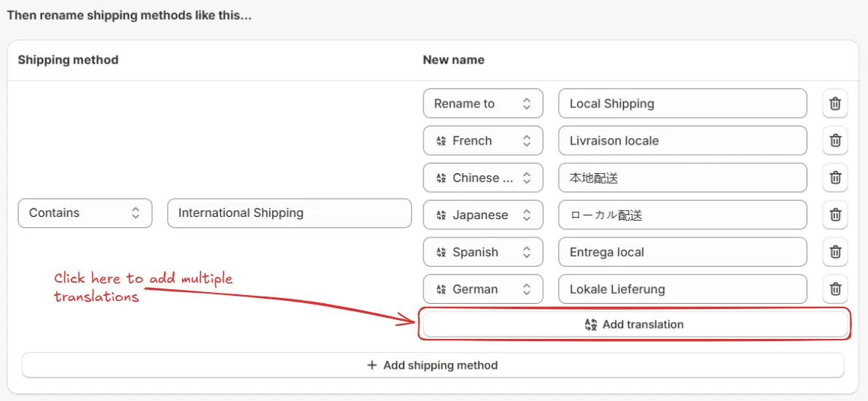This screenshot has width=868, height=401.
Task: Edit the 本地配送 translation field
Action: pyautogui.click(x=682, y=177)
